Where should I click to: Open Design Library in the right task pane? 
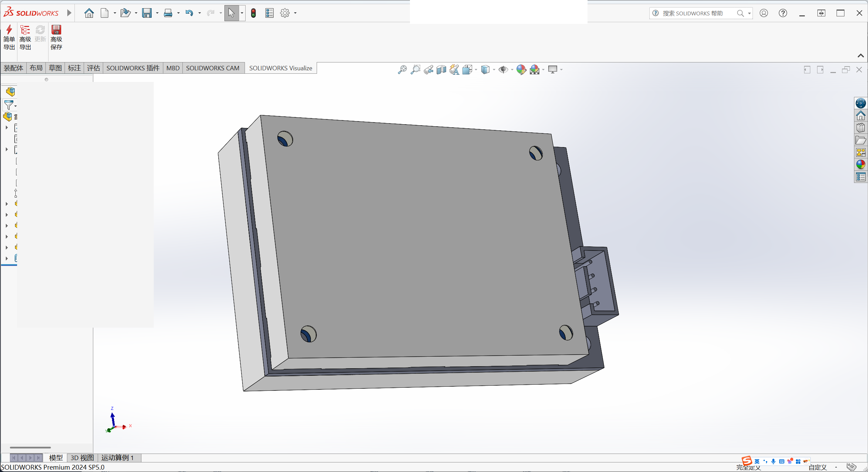point(861,128)
